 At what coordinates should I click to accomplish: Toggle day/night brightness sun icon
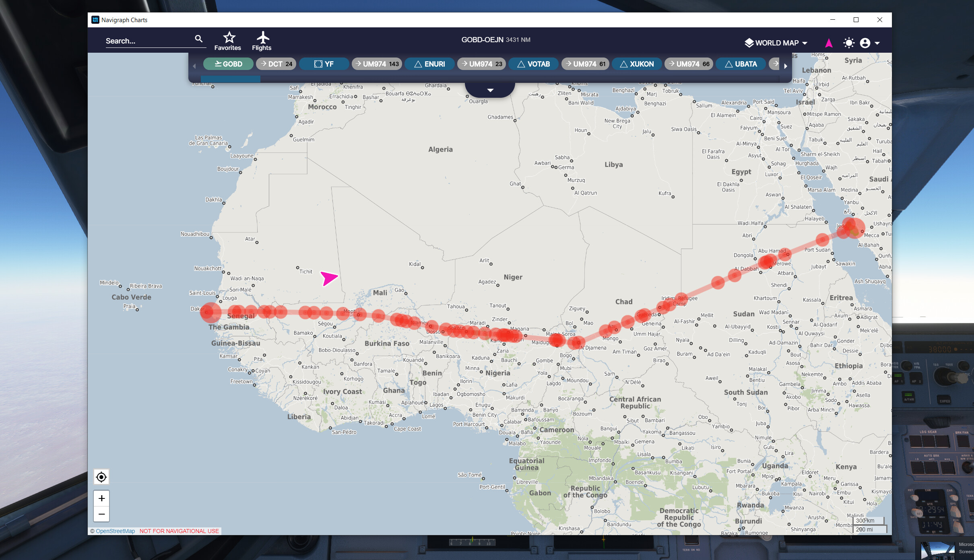click(848, 43)
